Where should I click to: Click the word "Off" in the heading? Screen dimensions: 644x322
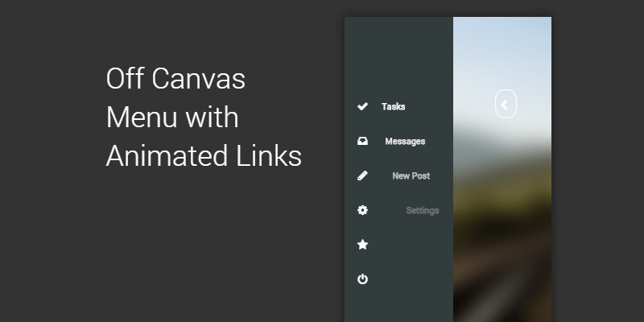point(125,80)
